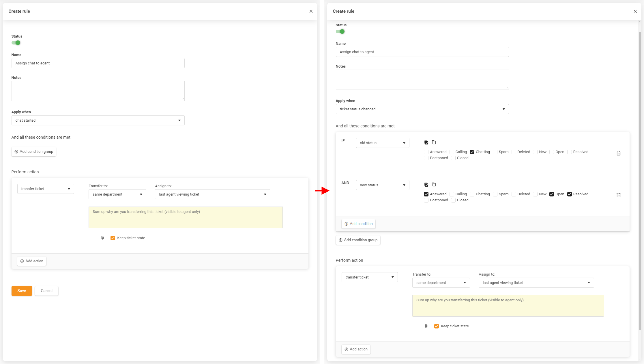Click attachment paperclip icon in right panel
644x364 pixels.
(x=426, y=326)
